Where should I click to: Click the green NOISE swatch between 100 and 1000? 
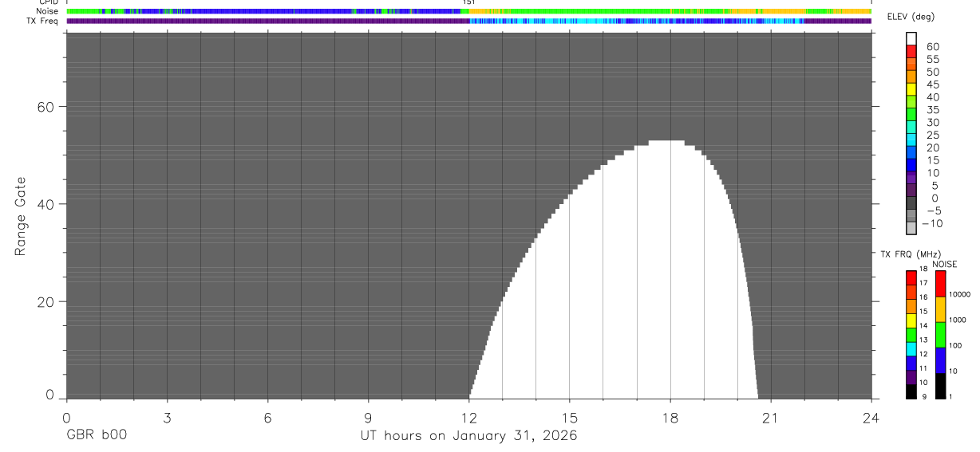(941, 335)
